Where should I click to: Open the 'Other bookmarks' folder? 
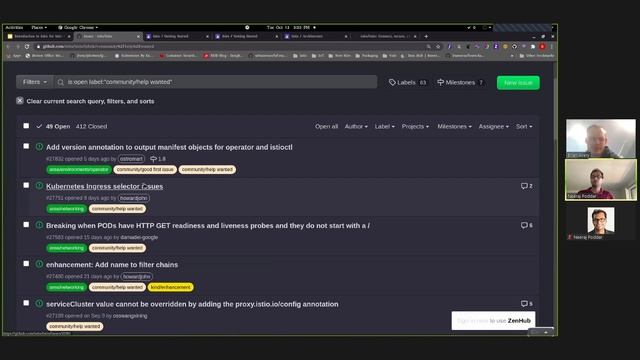tap(537, 56)
